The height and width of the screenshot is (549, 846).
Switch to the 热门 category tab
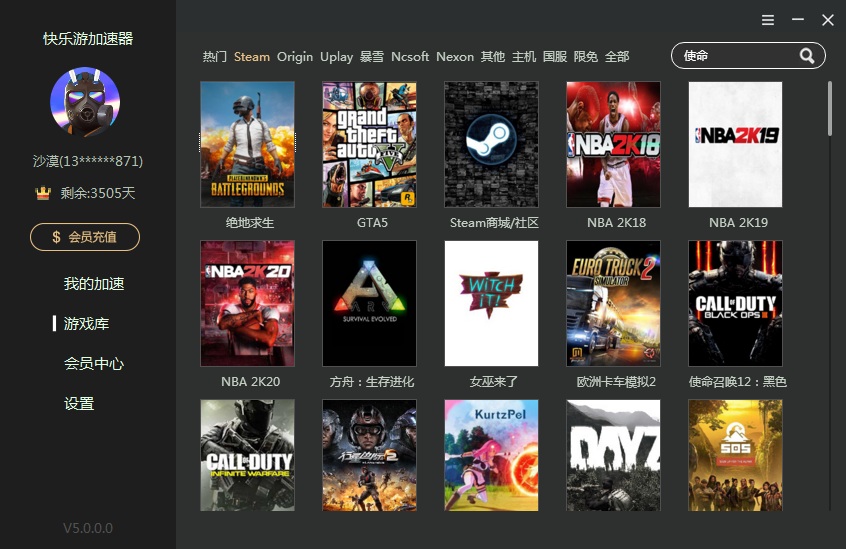click(214, 57)
